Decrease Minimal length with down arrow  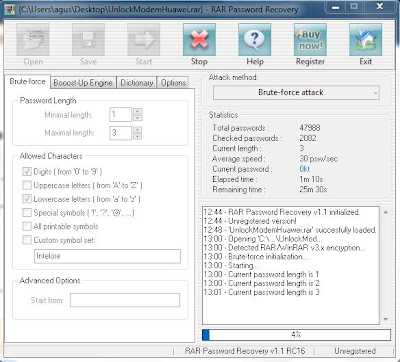click(x=137, y=118)
